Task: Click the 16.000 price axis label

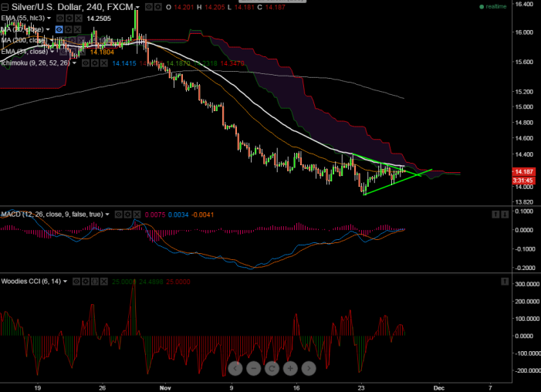Action: [524, 32]
